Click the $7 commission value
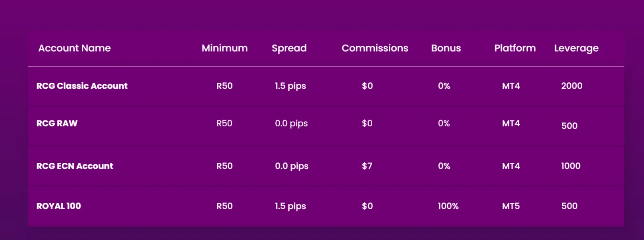 [x=367, y=166]
